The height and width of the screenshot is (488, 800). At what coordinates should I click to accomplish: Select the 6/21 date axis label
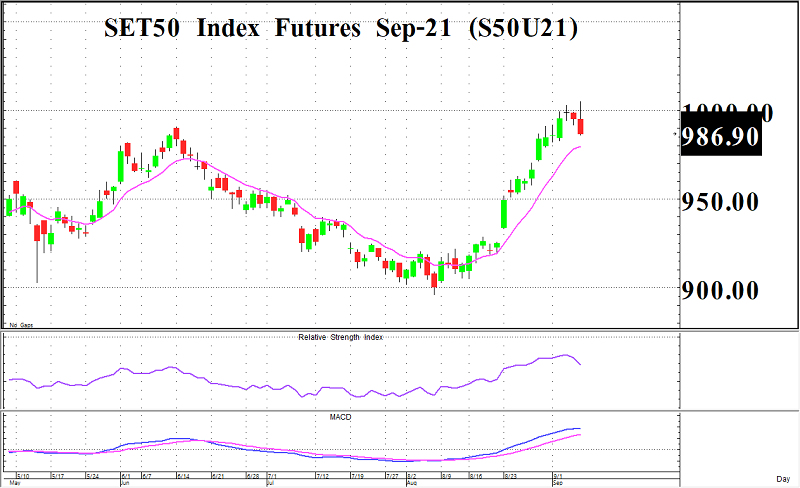point(218,476)
